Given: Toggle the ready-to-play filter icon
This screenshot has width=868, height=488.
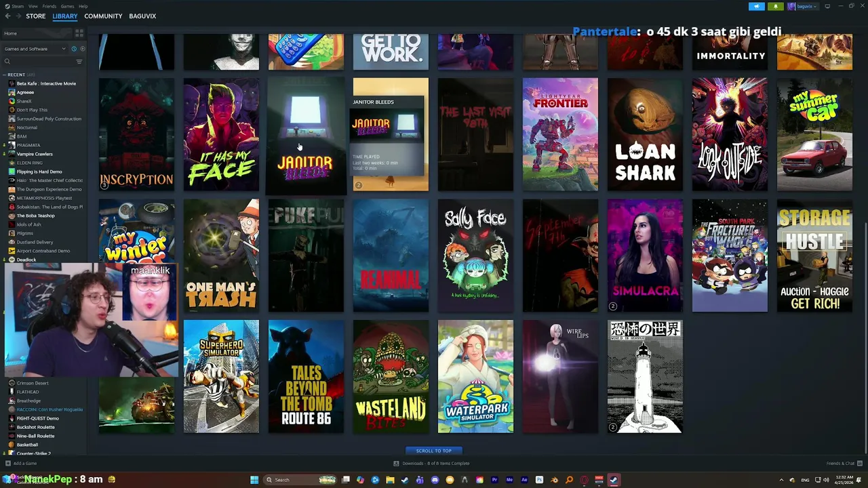Looking at the screenshot, I should point(81,49).
